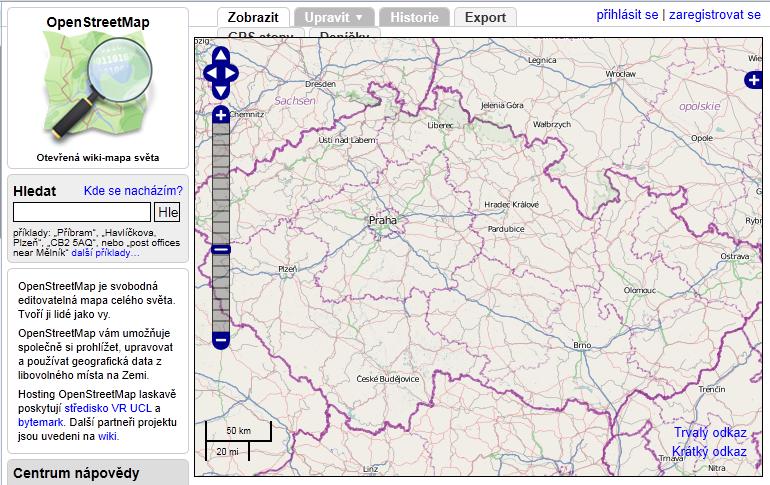Click the Ústí nad Labem map label
This screenshot has height=485, width=770.
347,140
